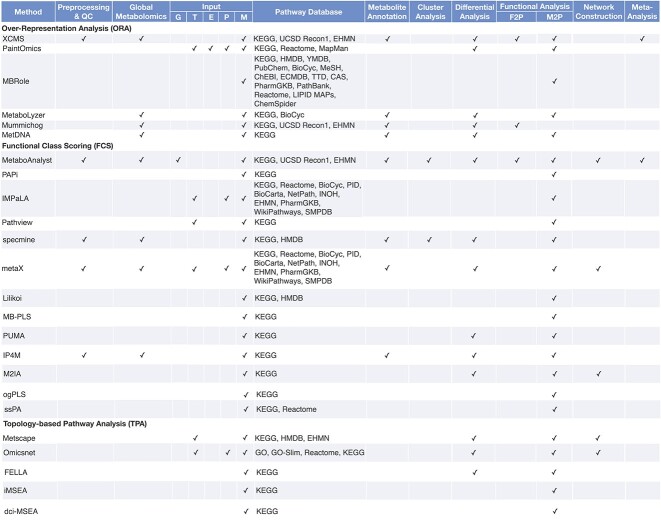Screen dimensions: 661x521
Task: Select the M2IA method name
Action: (x=12, y=373)
